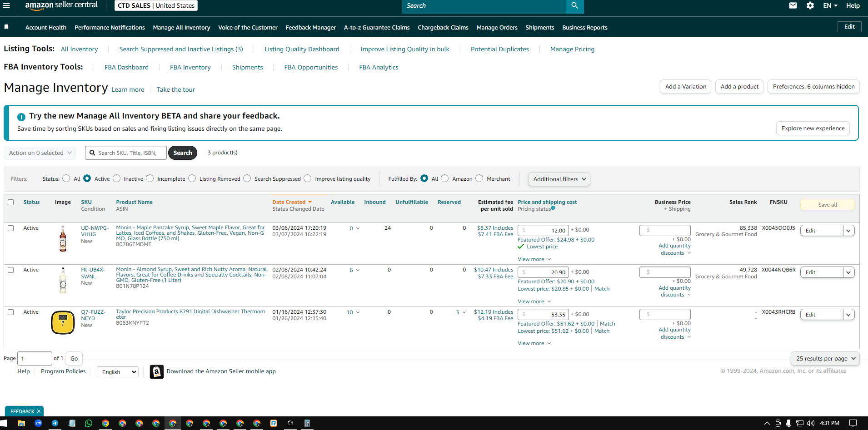The width and height of the screenshot is (868, 430).
Task: Select the Incomplete status radio button
Action: pos(150,178)
